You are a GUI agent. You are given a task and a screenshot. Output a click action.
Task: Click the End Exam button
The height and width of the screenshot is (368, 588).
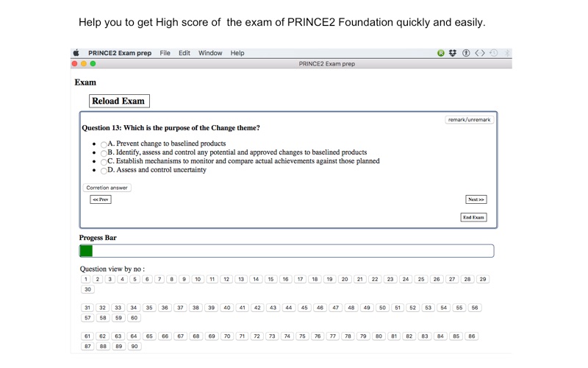[473, 217]
